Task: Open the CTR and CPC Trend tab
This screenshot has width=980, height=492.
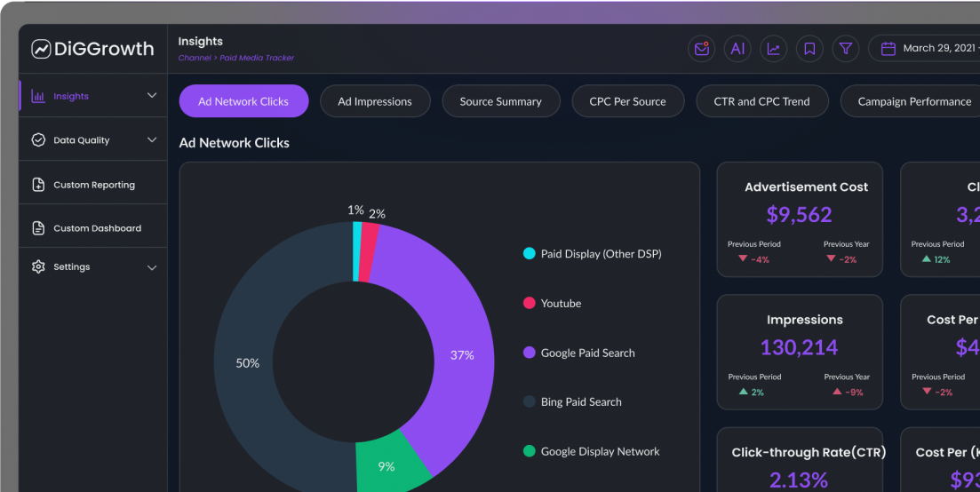Action: (761, 101)
